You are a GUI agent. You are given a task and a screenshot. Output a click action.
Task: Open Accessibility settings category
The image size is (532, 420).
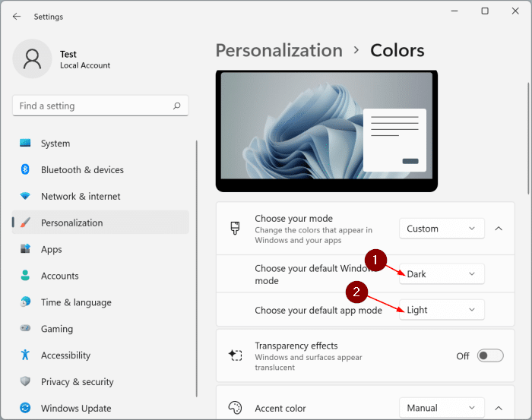[x=100, y=355]
